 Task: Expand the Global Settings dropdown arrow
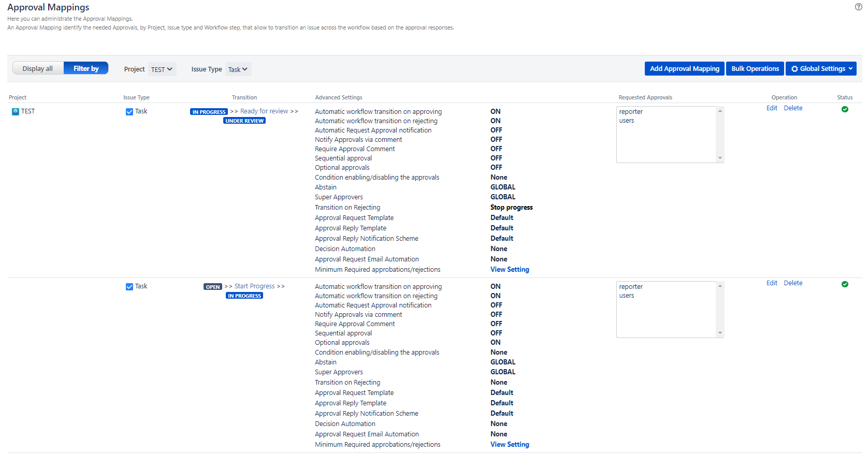[850, 68]
